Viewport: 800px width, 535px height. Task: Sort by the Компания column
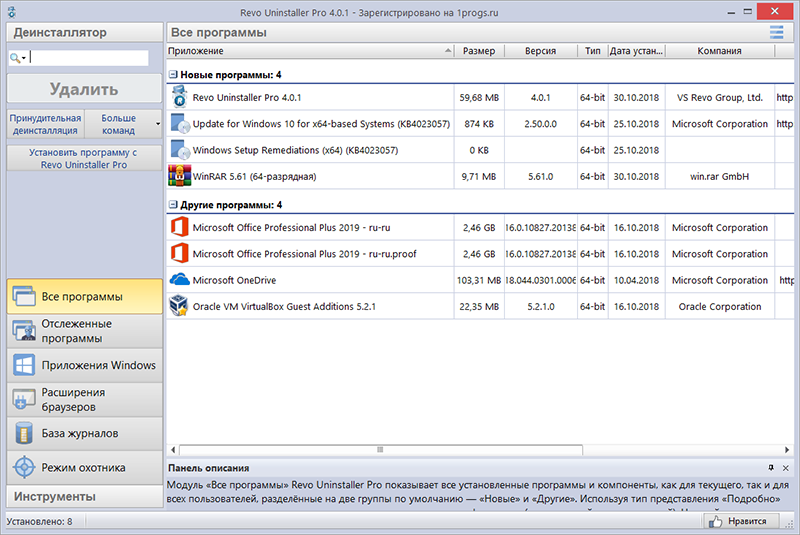[x=720, y=50]
